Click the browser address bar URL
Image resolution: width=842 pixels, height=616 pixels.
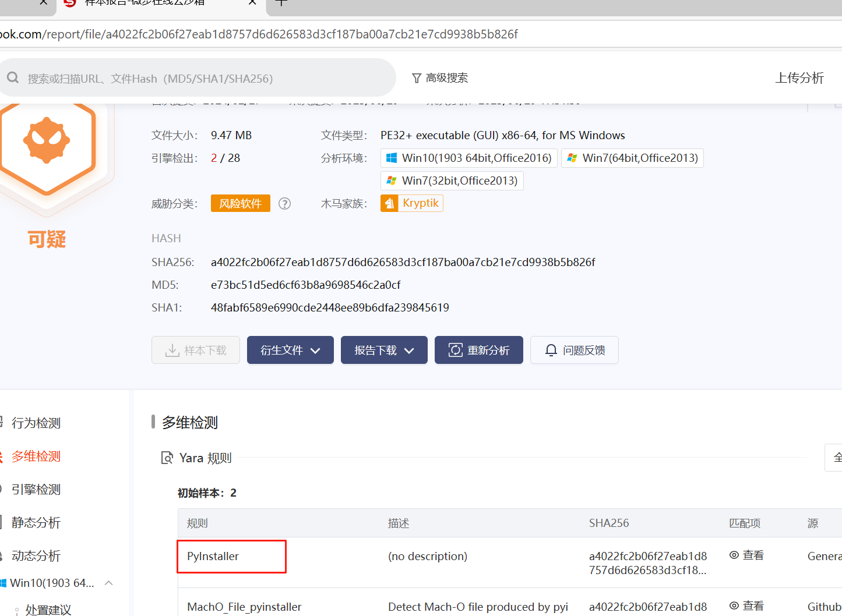[x=259, y=34]
